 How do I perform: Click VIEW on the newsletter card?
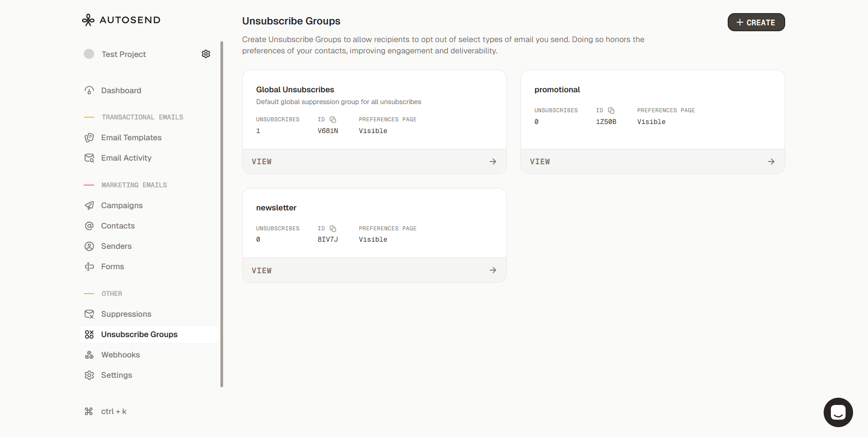(x=262, y=270)
